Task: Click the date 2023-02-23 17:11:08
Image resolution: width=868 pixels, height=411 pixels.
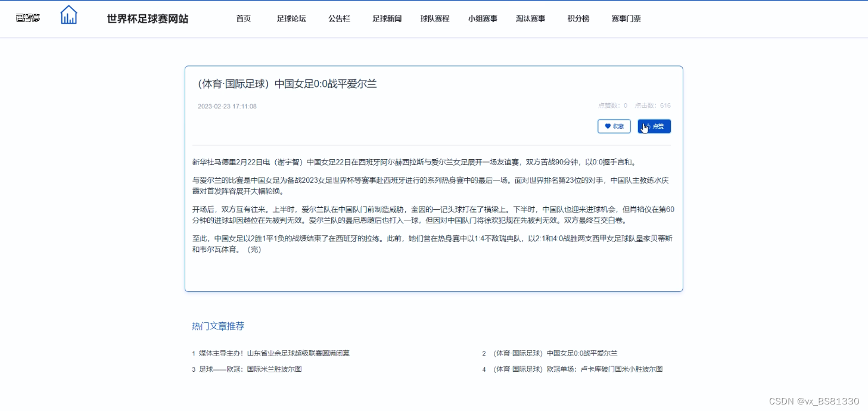Action: [x=227, y=106]
